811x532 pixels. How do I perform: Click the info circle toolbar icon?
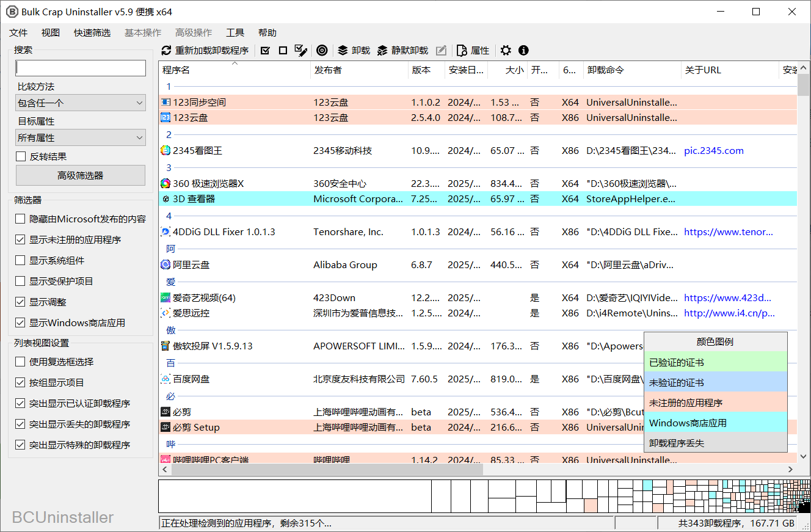(523, 51)
